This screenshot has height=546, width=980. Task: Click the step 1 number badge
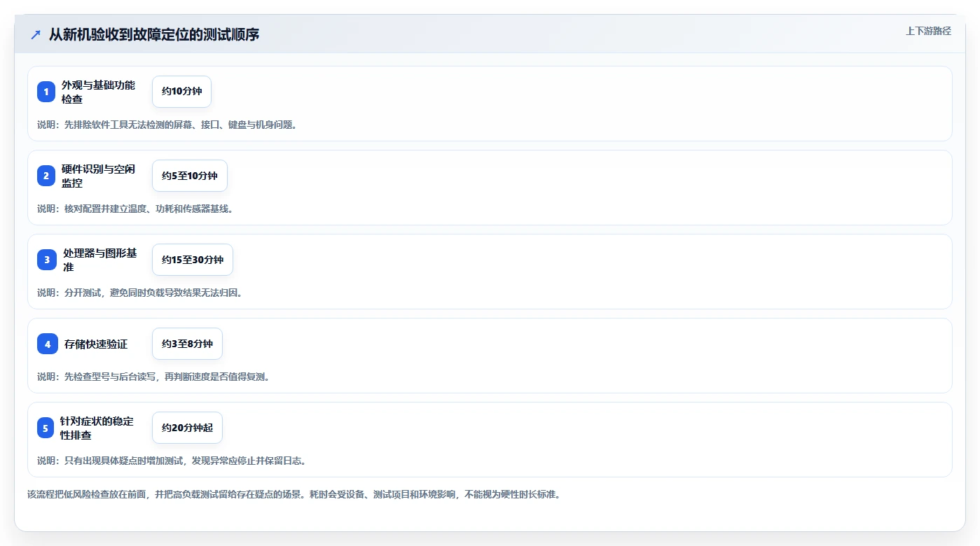46,92
